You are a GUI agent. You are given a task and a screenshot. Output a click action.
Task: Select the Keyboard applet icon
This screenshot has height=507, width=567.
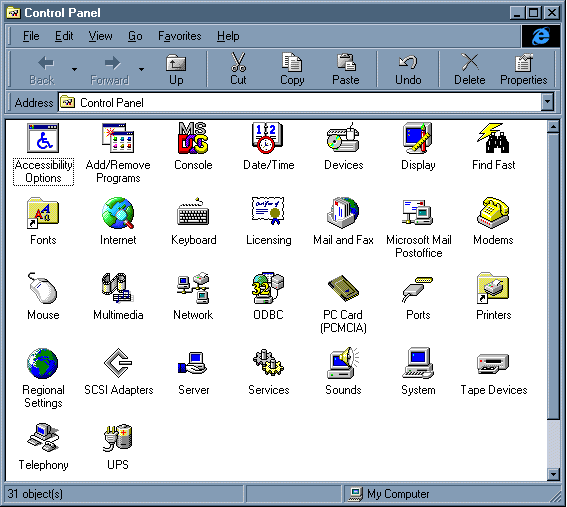tap(193, 213)
